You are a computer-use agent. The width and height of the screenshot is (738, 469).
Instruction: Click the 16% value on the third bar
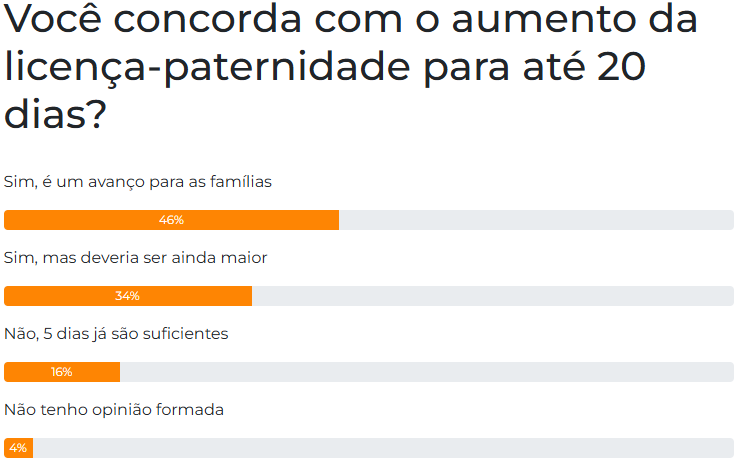click(x=61, y=372)
